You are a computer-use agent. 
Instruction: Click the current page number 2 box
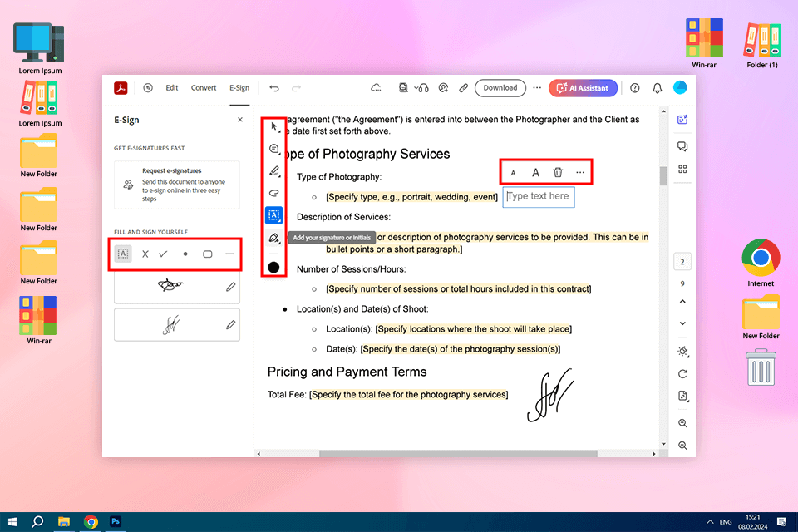682,262
